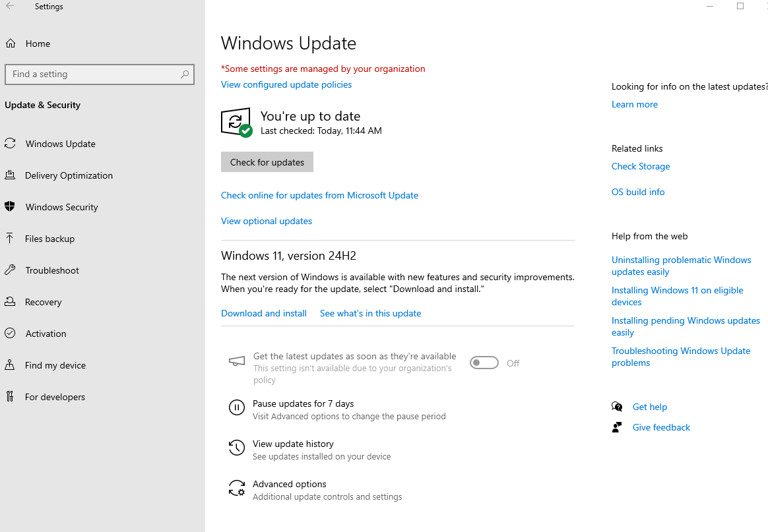Click the Delivery Optimization sidebar icon
The image size is (768, 532).
coord(10,175)
